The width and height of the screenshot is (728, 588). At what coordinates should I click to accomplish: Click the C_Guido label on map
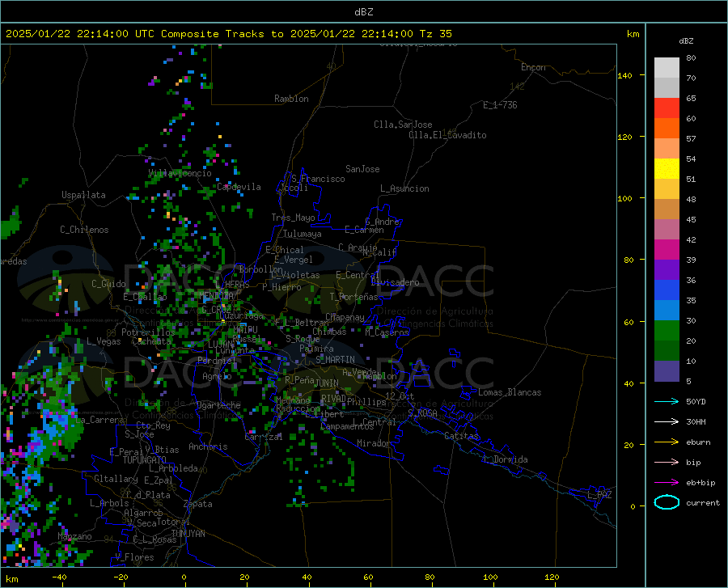(x=108, y=284)
